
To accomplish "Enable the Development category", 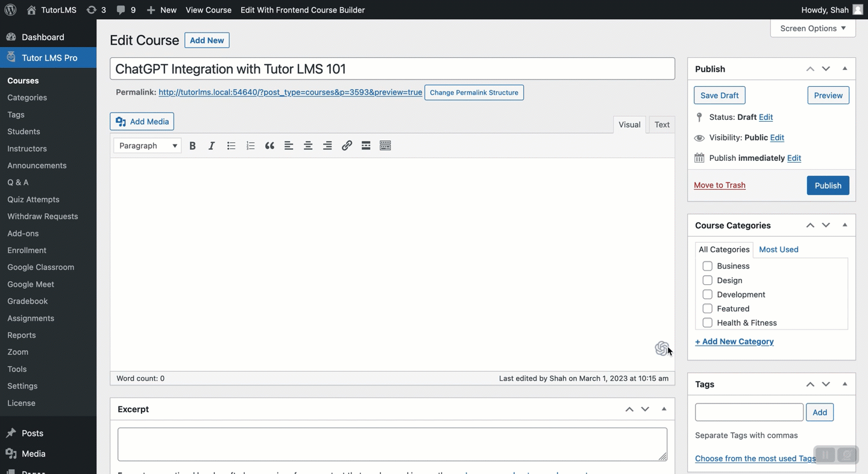I will (707, 294).
